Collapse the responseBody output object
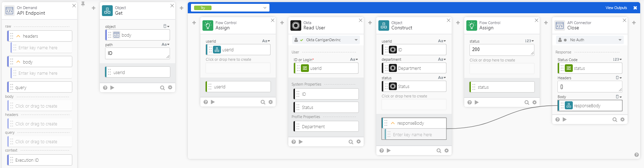Viewport: 644px width, 168px height. click(x=393, y=123)
